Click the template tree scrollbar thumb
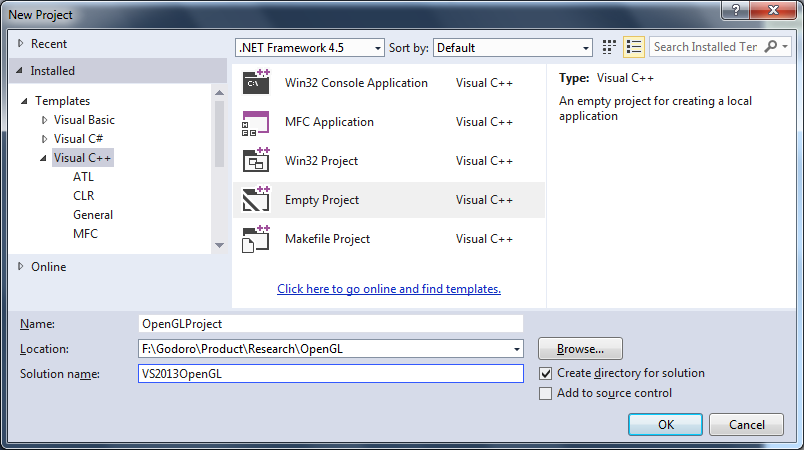 [x=219, y=134]
